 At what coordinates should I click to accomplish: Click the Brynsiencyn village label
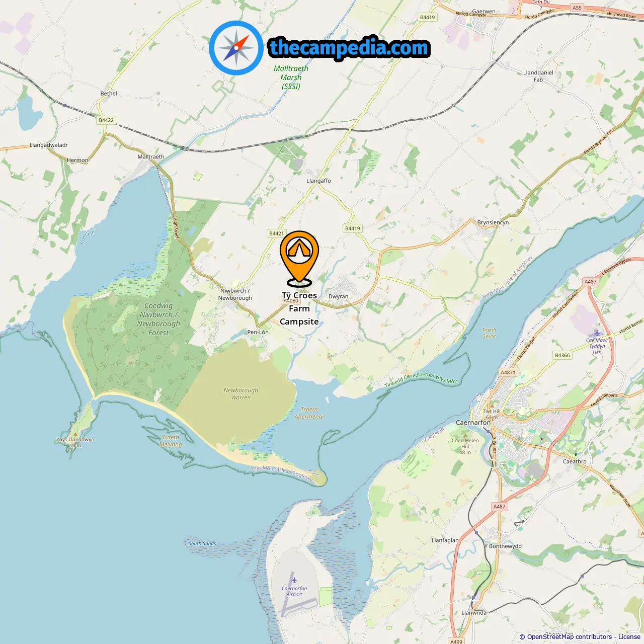pos(493,222)
